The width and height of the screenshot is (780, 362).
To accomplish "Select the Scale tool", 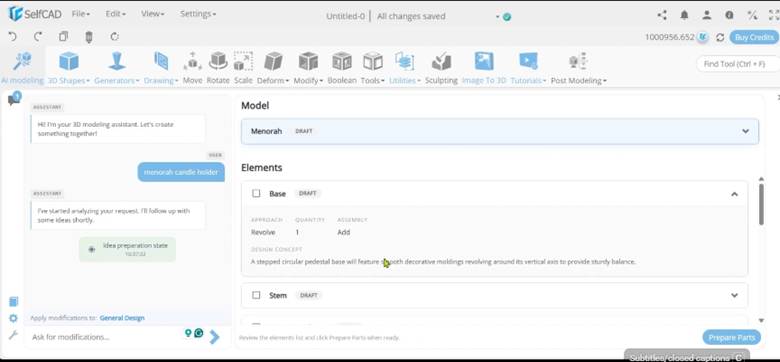I will tap(243, 67).
